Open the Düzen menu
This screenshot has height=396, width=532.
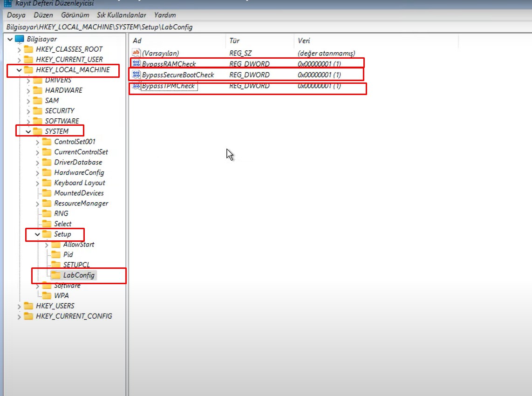(x=43, y=15)
